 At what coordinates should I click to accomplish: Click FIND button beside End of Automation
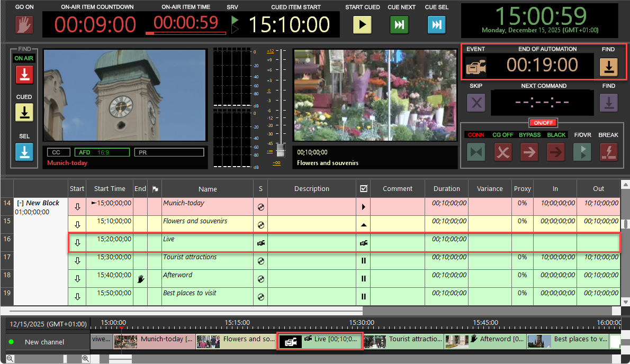[608, 67]
